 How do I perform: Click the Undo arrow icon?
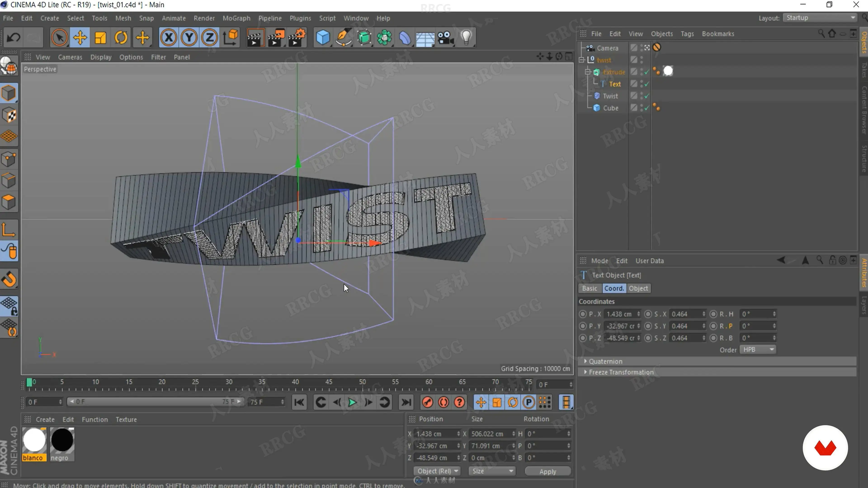click(14, 37)
